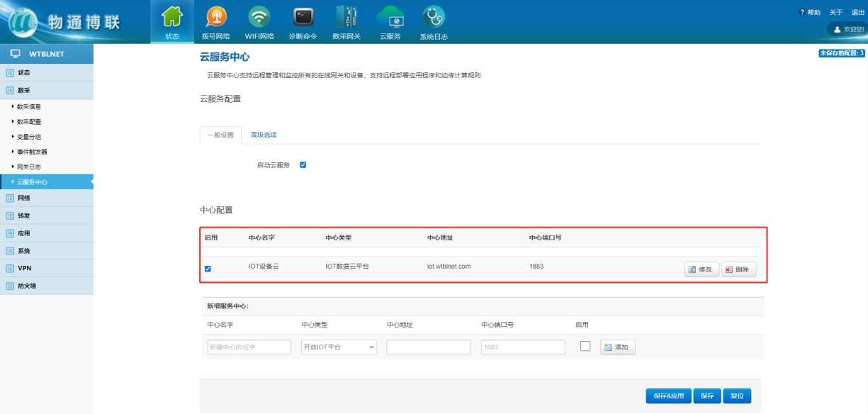868x414 pixels.
Task: Switch to the 高级选项 tab
Action: pyautogui.click(x=264, y=135)
